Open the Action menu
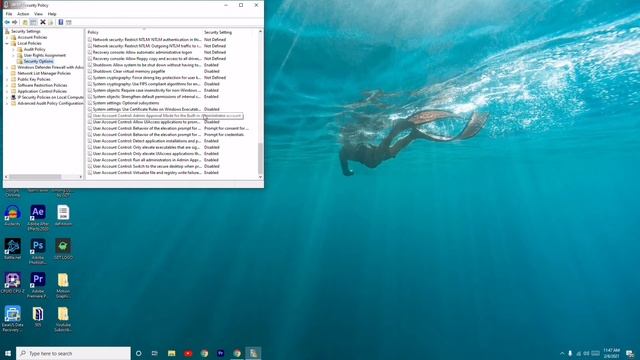The height and width of the screenshot is (360, 640). click(x=23, y=14)
